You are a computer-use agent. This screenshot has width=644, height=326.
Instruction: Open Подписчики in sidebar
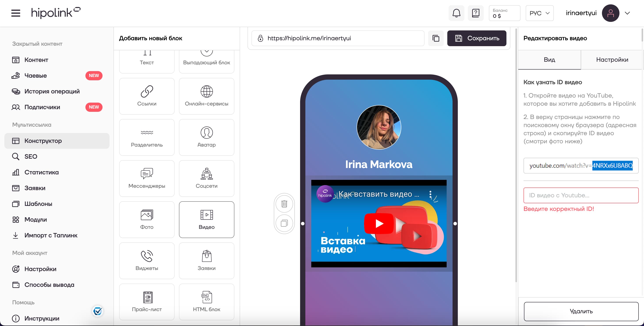[57, 107]
